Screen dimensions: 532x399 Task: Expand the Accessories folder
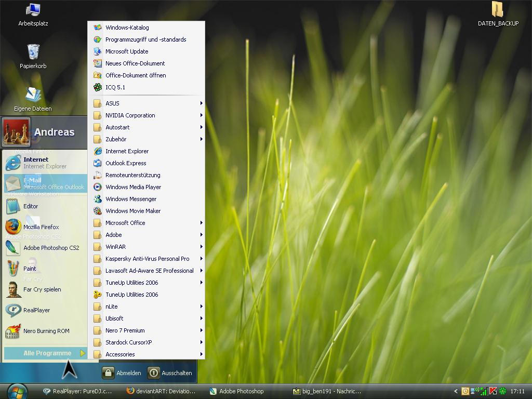coord(146,354)
